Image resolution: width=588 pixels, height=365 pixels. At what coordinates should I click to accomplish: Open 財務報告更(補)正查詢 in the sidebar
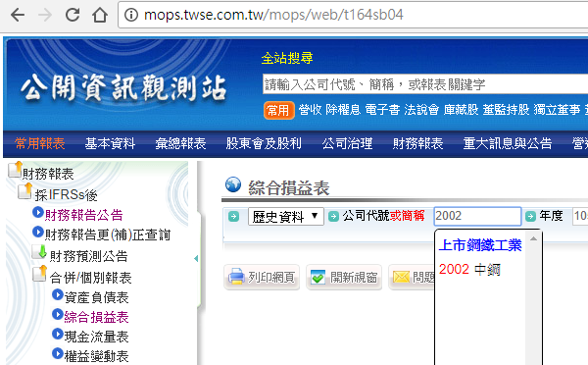[108, 235]
